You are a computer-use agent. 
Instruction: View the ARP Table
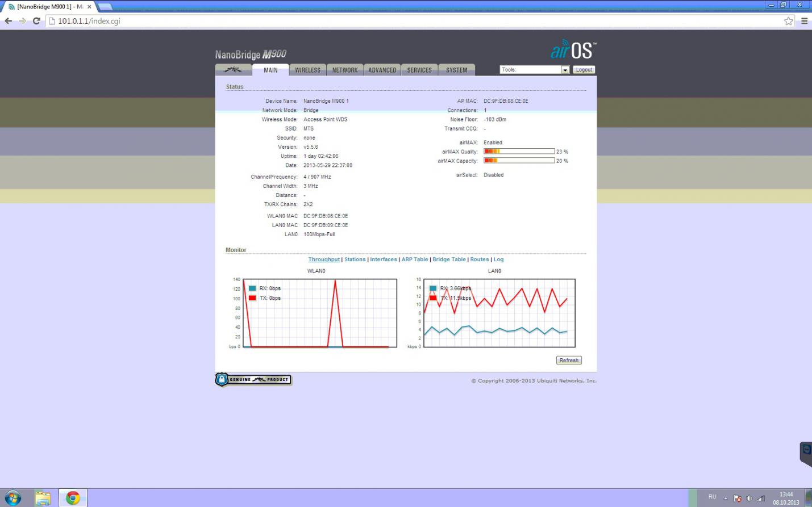click(415, 259)
